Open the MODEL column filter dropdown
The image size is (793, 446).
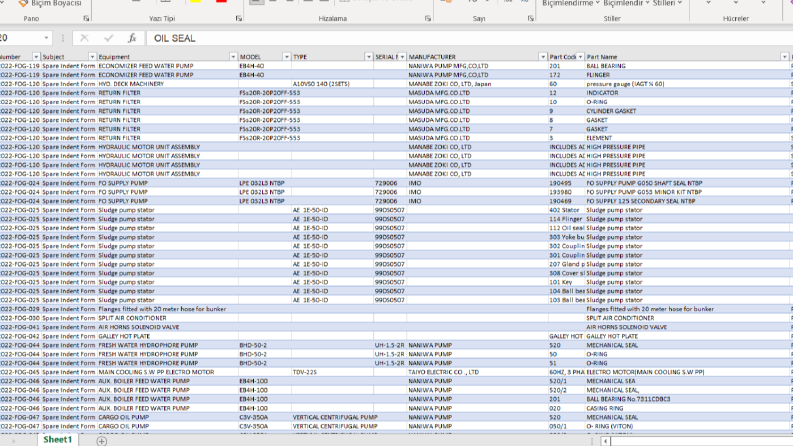tap(286, 57)
